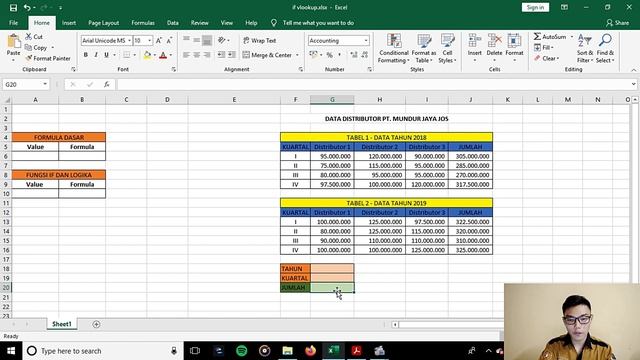Screen dimensions: 640x360
Task: Click the Paste clipboard icon
Action: click(13, 41)
